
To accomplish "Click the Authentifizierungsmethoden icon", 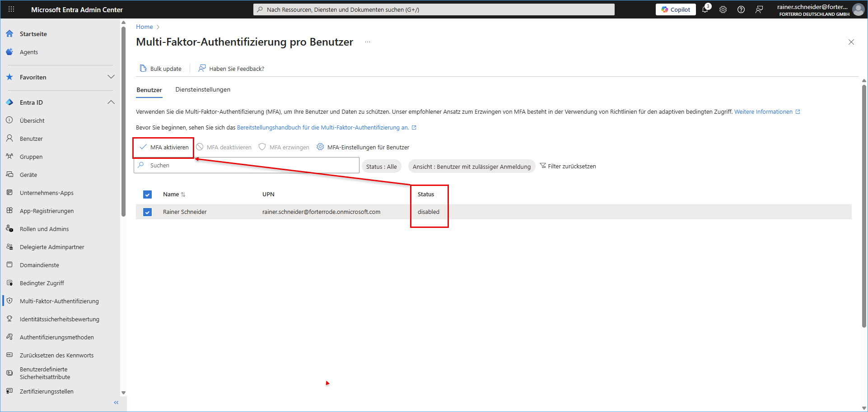I will pos(9,337).
